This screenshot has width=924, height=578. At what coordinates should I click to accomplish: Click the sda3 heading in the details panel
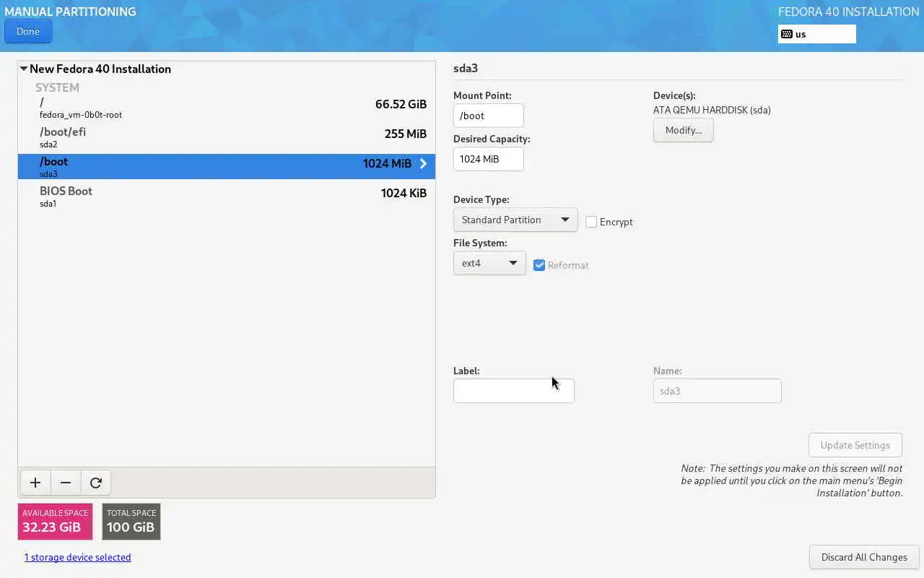point(466,69)
